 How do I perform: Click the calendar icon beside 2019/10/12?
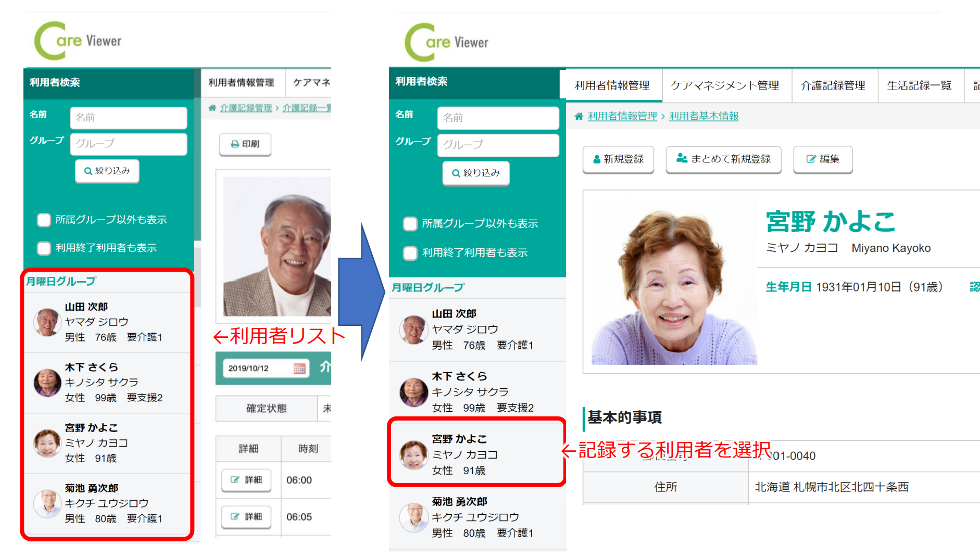click(x=299, y=369)
